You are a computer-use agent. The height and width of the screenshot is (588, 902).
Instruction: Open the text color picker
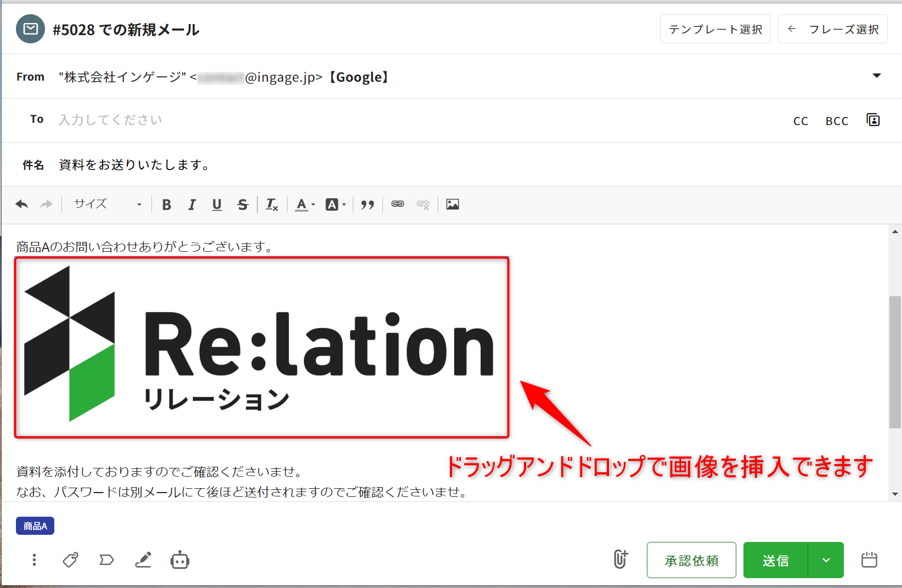click(x=305, y=205)
